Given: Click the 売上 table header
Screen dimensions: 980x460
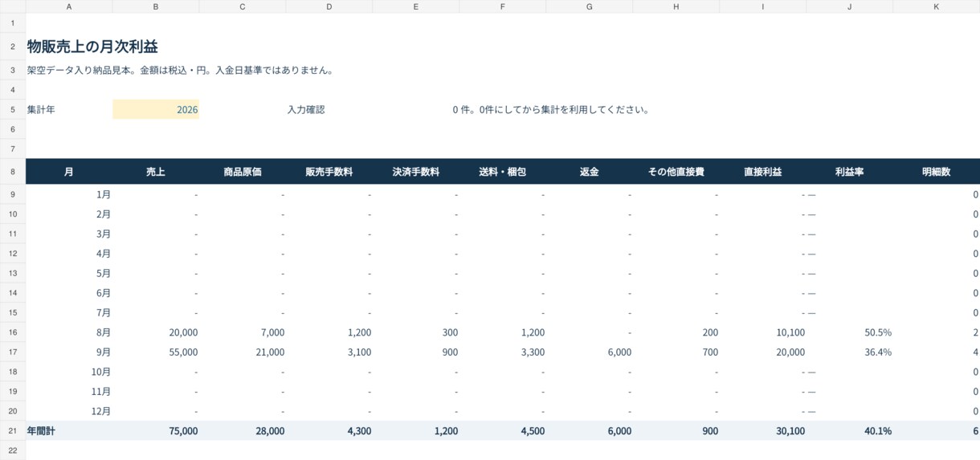Looking at the screenshot, I should pyautogui.click(x=156, y=172).
